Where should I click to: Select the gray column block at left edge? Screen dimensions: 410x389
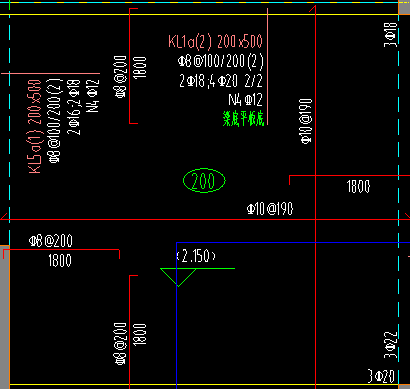coord(5,317)
